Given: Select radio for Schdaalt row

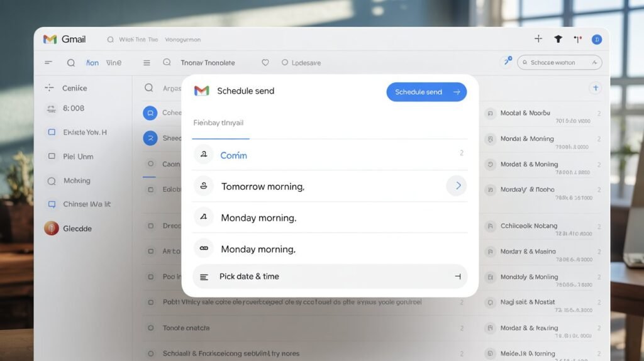Looking at the screenshot, I should pos(151,353).
